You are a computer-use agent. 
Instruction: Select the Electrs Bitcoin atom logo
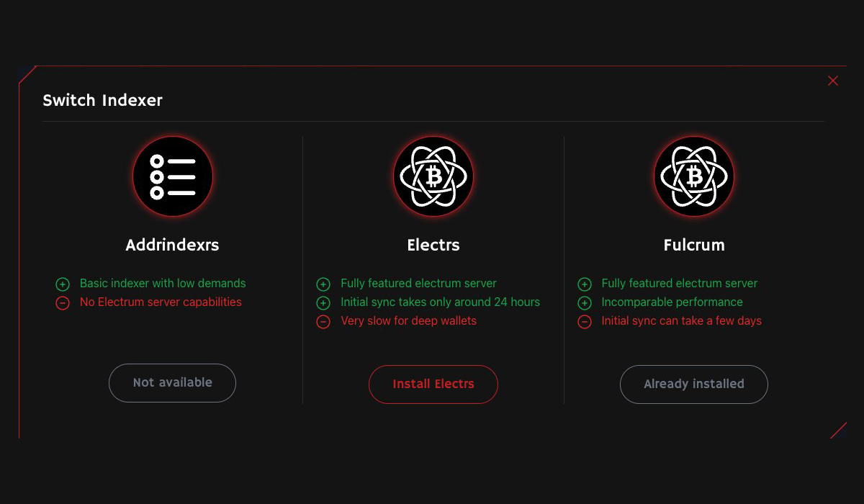click(x=433, y=176)
